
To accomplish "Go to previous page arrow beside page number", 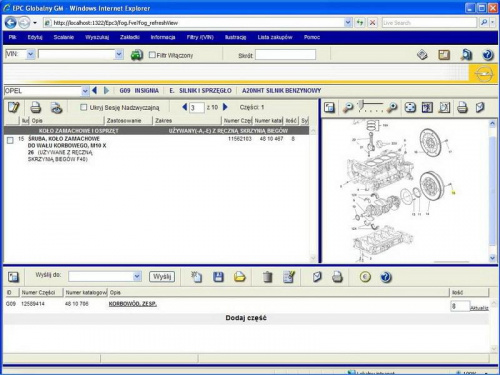I will (184, 107).
